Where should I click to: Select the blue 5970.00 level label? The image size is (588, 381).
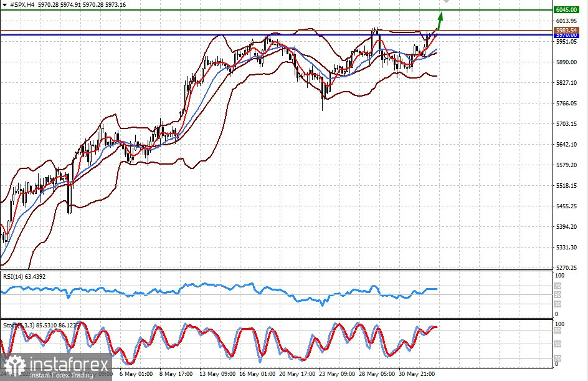pyautogui.click(x=566, y=35)
